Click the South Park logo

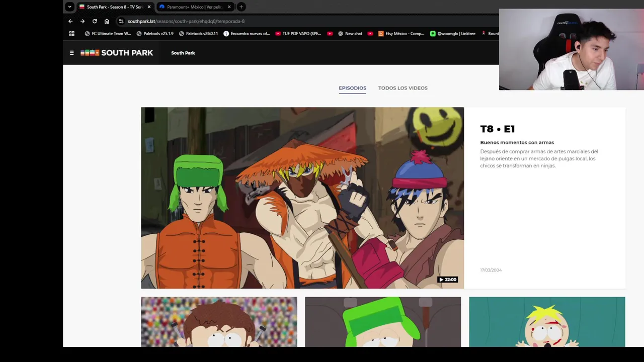(x=117, y=53)
